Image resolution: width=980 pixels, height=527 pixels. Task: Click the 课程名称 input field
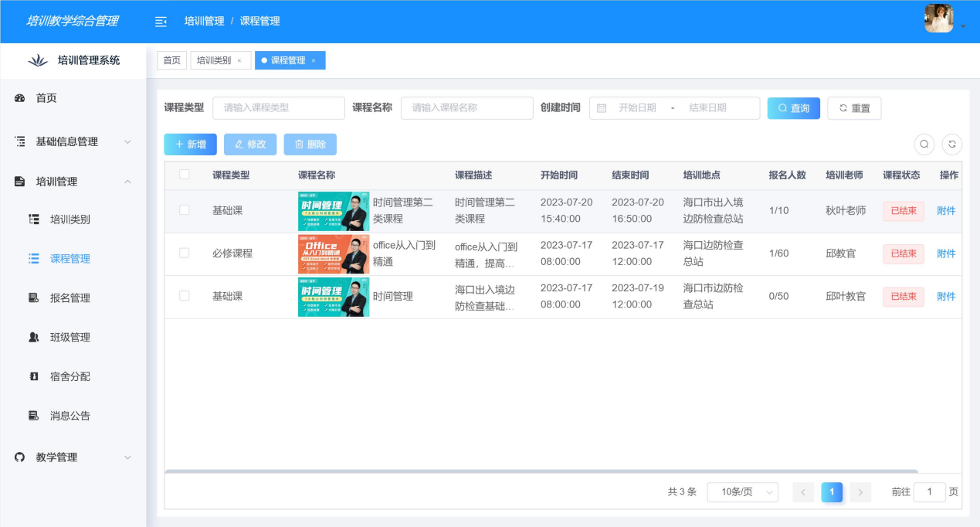pos(466,108)
